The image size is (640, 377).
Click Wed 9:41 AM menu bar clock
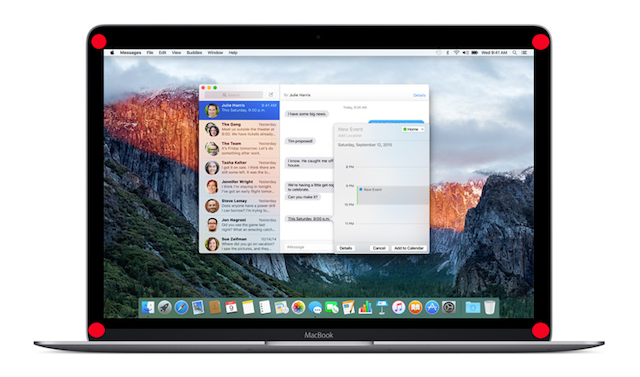[x=494, y=53]
